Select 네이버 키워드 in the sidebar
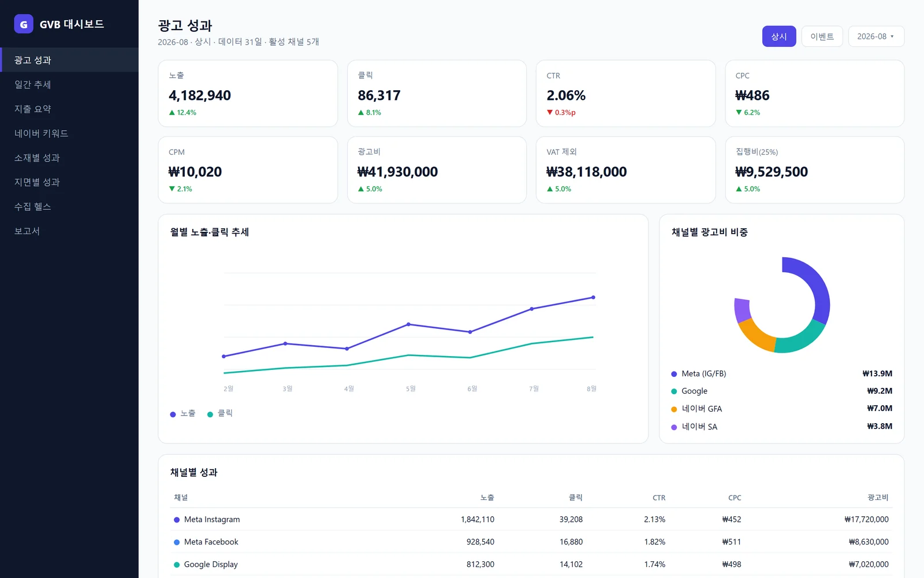The width and height of the screenshot is (924, 578). [x=69, y=133]
